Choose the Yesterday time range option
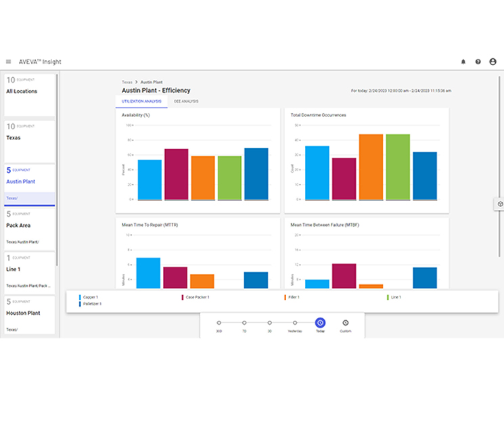 [x=295, y=323]
